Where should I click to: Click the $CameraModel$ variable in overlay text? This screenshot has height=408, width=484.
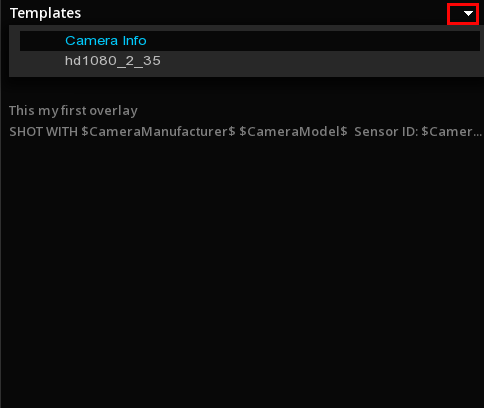pos(293,132)
